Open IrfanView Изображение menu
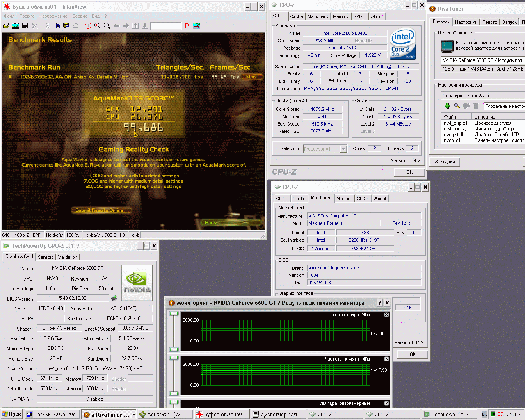Image resolution: width=525 pixels, height=420 pixels. tap(53, 16)
